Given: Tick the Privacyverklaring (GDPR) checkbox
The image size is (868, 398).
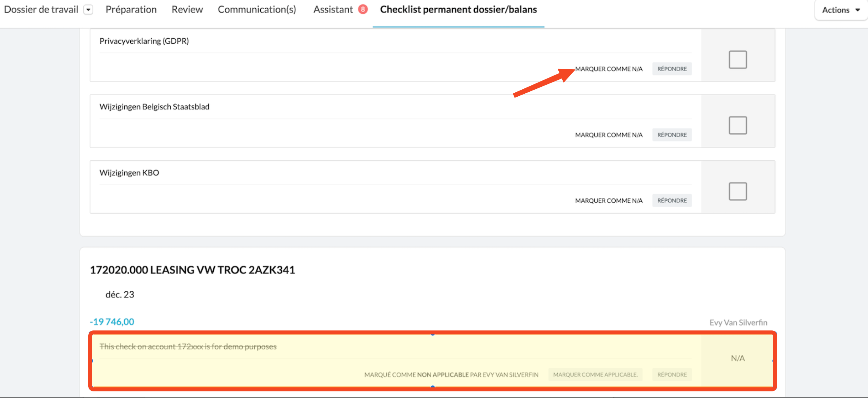Looking at the screenshot, I should (x=738, y=60).
